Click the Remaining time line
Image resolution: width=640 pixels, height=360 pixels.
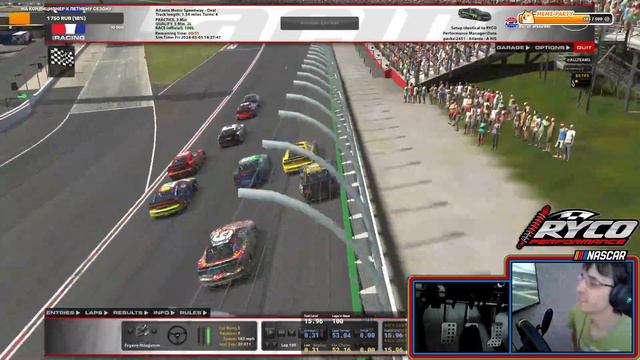click(177, 33)
